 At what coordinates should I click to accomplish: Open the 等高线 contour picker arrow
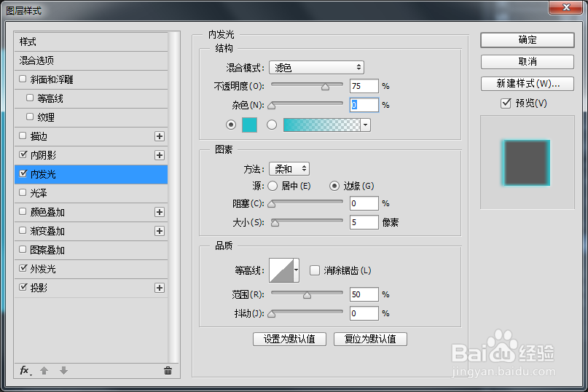click(297, 270)
